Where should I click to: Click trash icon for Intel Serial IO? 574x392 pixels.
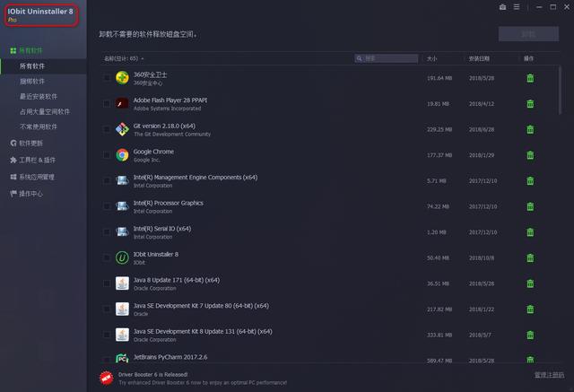tap(530, 232)
